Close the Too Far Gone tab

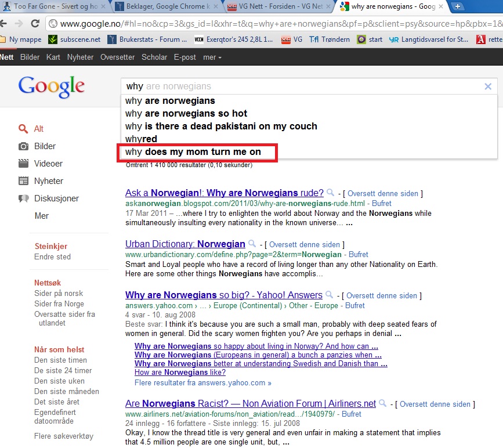tap(103, 6)
